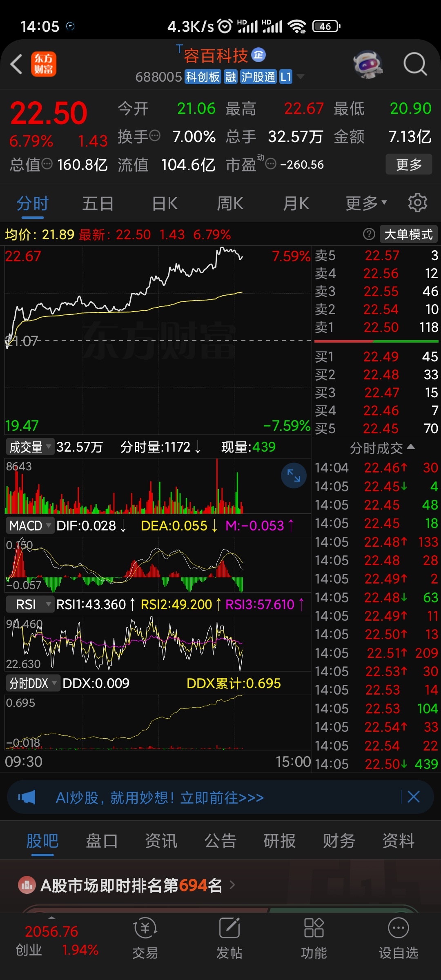Image resolution: width=441 pixels, height=980 pixels.
Task: Toggle 大单模式 big-order mode
Action: pyautogui.click(x=409, y=234)
